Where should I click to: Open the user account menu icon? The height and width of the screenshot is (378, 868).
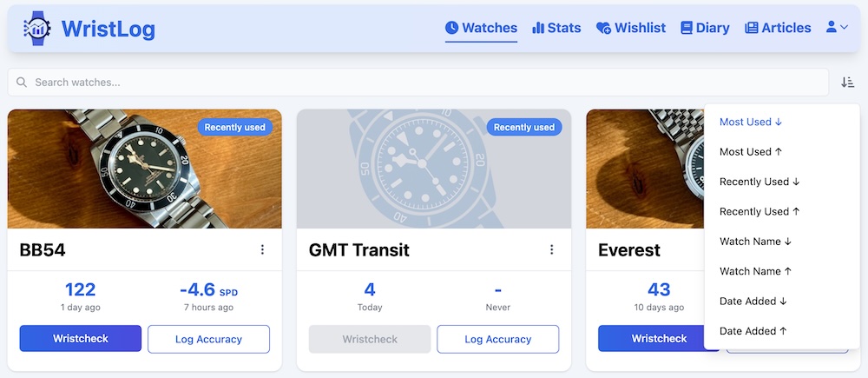click(837, 28)
